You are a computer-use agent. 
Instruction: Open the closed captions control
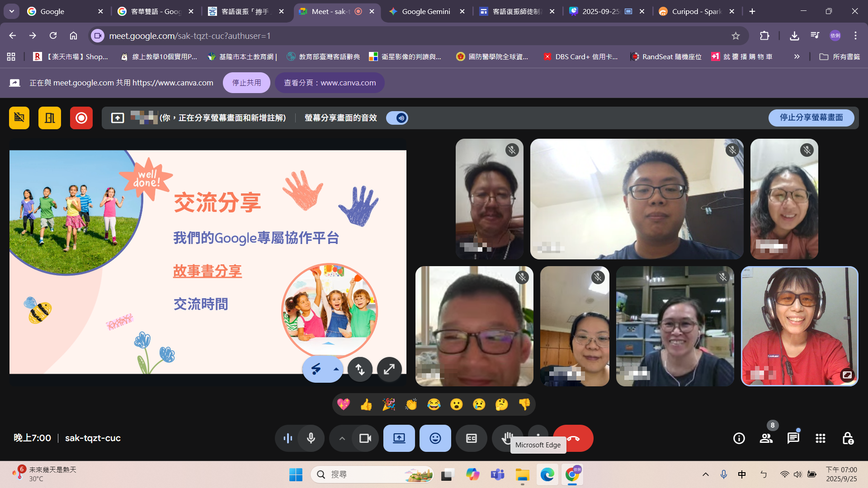coord(471,438)
